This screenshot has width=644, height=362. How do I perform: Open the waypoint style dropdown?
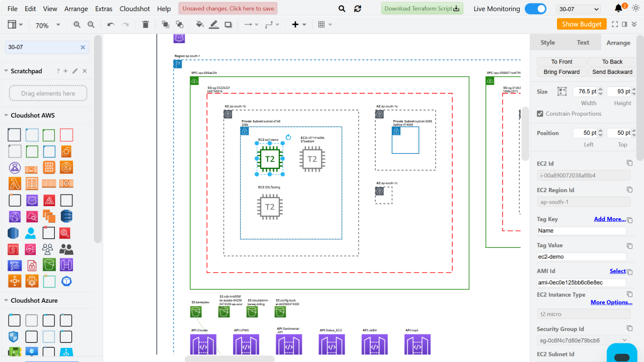(x=272, y=25)
